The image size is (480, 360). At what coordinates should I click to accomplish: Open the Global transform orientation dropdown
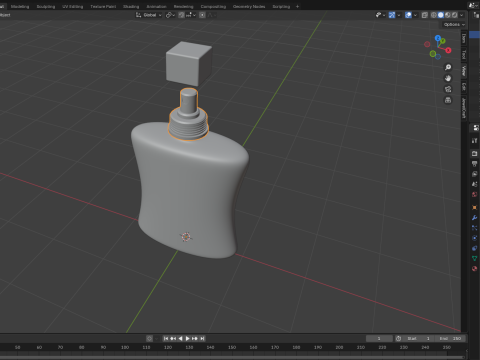click(149, 15)
